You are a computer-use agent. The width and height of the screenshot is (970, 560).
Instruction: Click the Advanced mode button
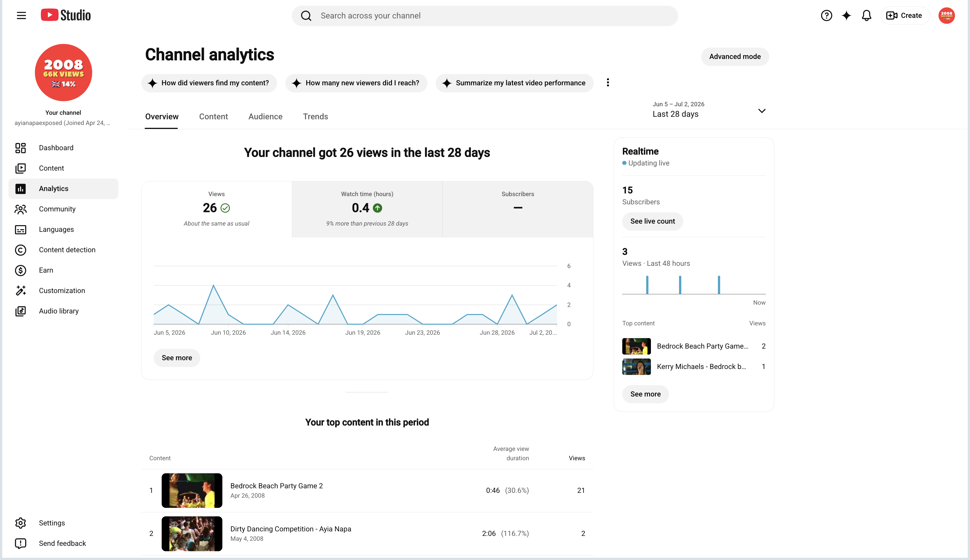click(x=735, y=57)
